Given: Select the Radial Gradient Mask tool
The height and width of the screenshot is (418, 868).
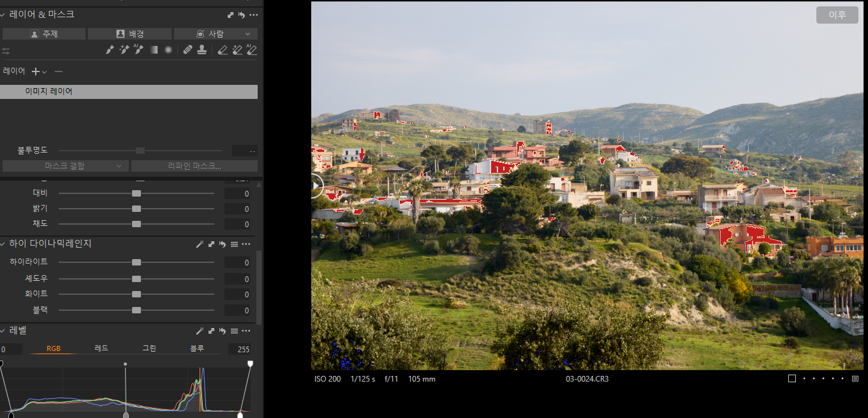Looking at the screenshot, I should tap(168, 50).
